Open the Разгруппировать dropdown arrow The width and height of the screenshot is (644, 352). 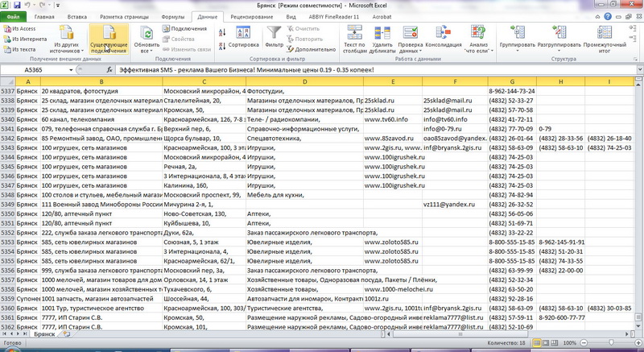coord(559,51)
